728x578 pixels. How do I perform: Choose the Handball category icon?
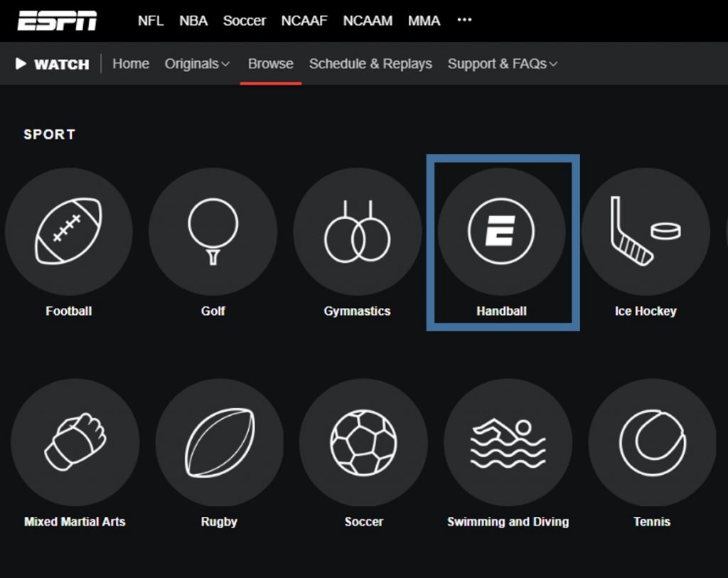(x=501, y=231)
